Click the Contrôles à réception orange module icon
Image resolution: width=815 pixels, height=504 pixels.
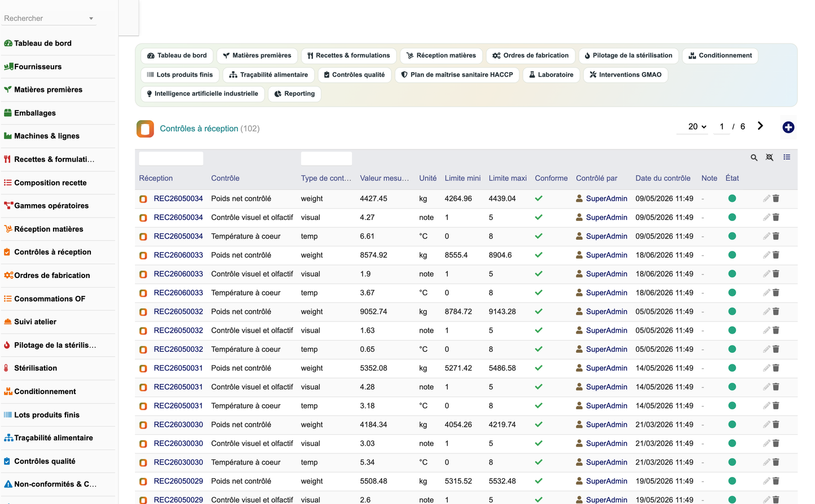(145, 129)
